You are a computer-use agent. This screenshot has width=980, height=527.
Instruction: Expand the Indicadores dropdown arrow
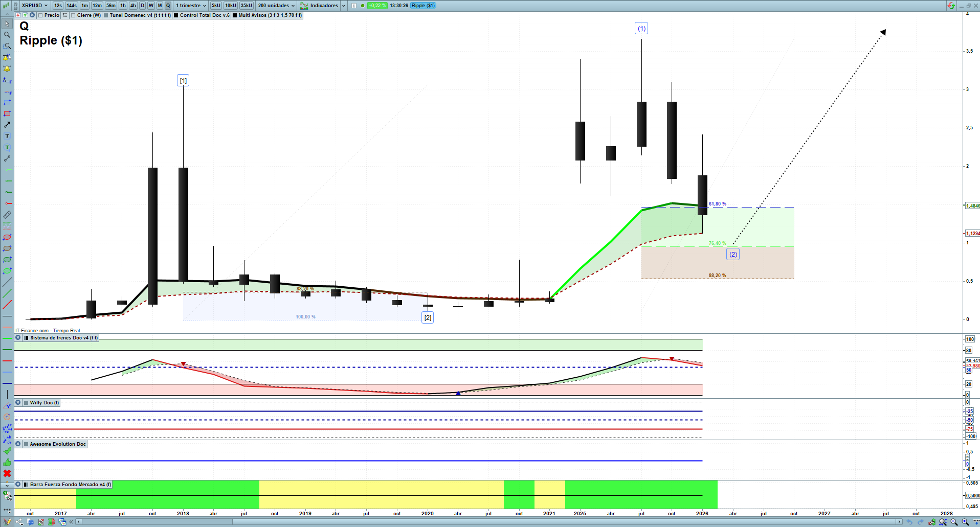pyautogui.click(x=344, y=6)
